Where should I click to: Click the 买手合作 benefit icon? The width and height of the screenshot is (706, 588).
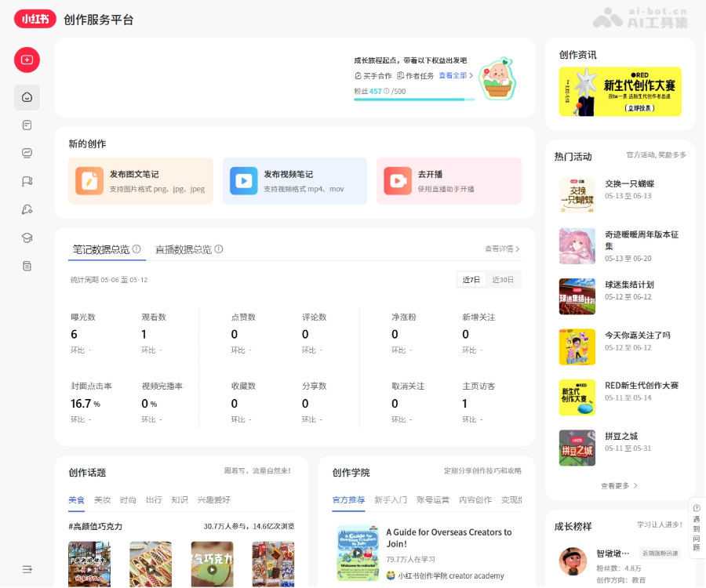pyautogui.click(x=358, y=75)
